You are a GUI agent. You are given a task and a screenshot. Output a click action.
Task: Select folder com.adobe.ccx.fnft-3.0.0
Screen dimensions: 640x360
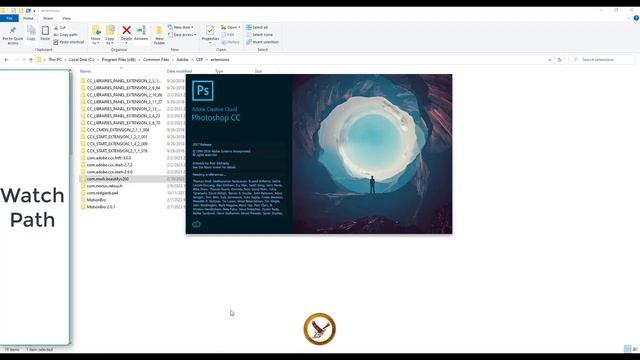tap(109, 158)
